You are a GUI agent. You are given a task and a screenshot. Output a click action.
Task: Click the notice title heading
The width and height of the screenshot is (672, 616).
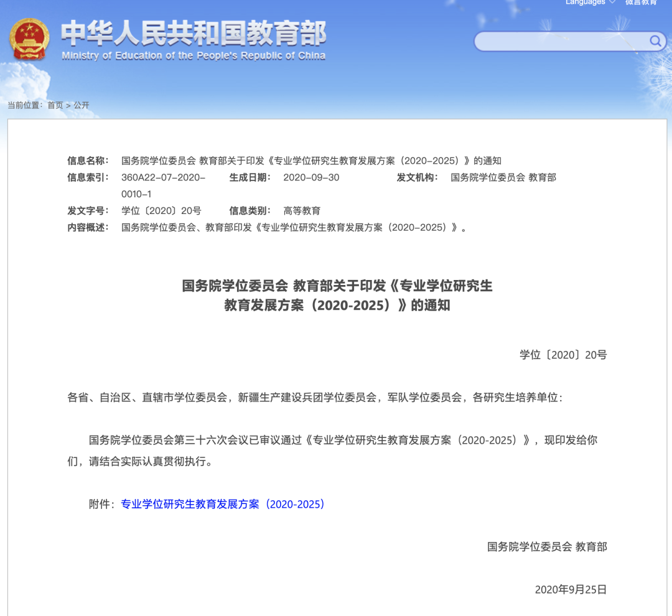(x=336, y=296)
